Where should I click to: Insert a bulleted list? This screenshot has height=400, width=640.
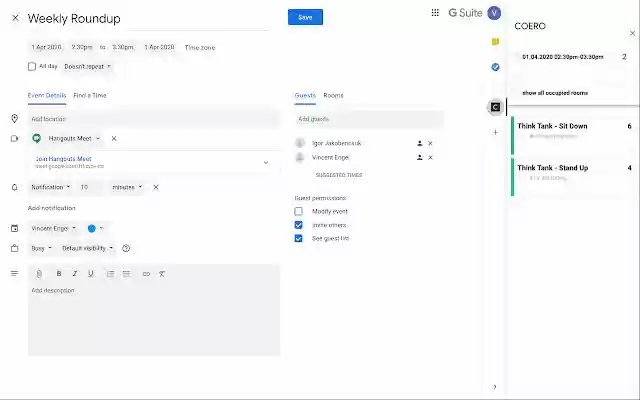point(127,274)
